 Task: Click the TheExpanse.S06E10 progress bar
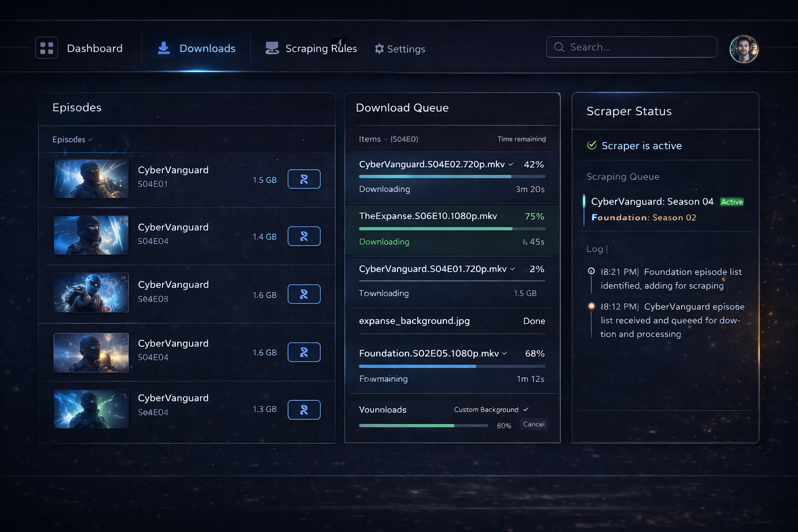point(452,229)
